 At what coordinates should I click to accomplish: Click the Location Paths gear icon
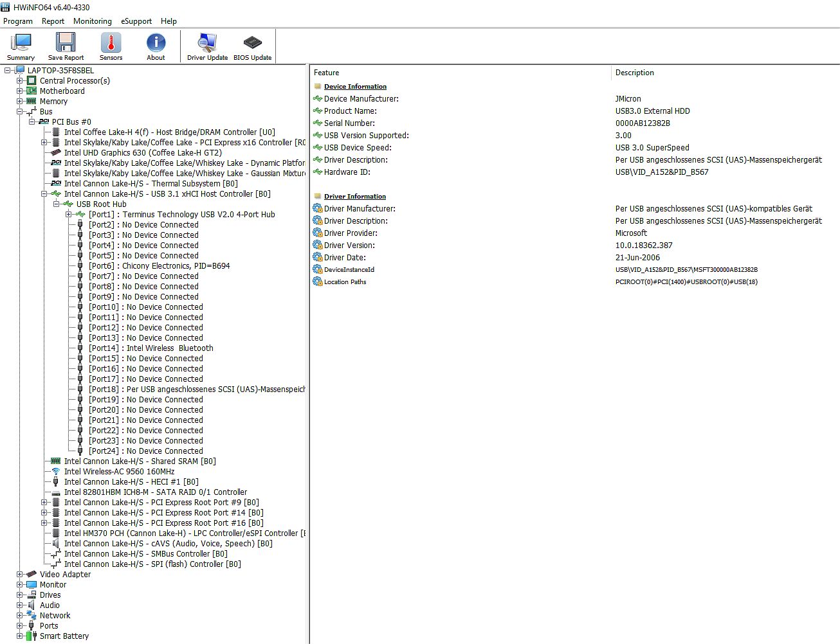pyautogui.click(x=317, y=282)
